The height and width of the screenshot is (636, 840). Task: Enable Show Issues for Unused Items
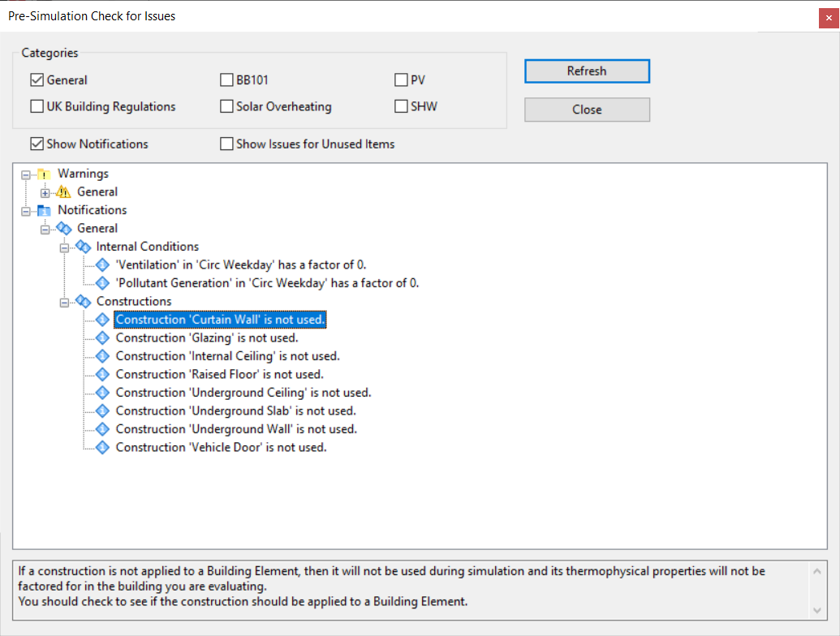[x=226, y=144]
